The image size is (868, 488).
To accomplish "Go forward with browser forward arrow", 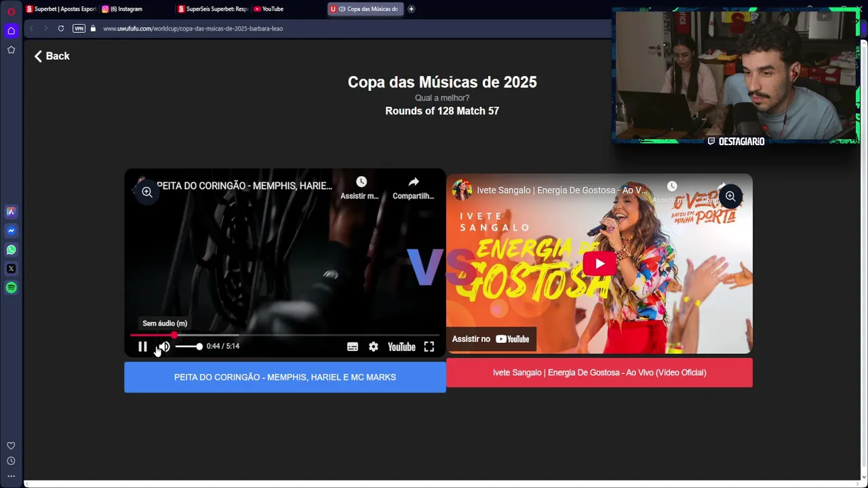I will click(46, 28).
